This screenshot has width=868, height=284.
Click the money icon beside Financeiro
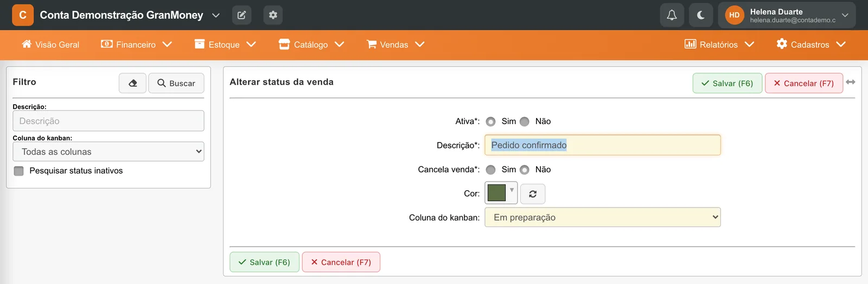click(107, 44)
